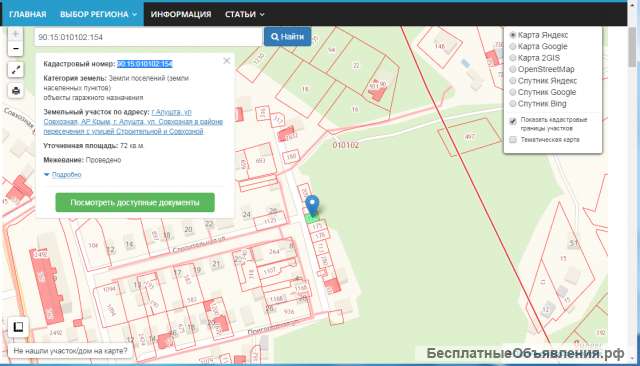Switch to the OpenStreetMap layer
Viewport: 640px width, 366px height.
[513, 69]
